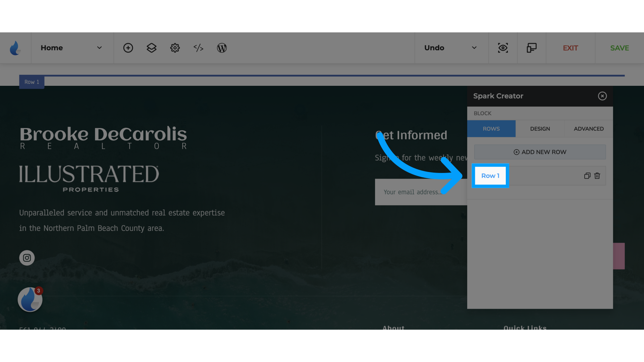Select Row 1 in the rows list
This screenshot has width=644, height=362.
[x=490, y=176]
